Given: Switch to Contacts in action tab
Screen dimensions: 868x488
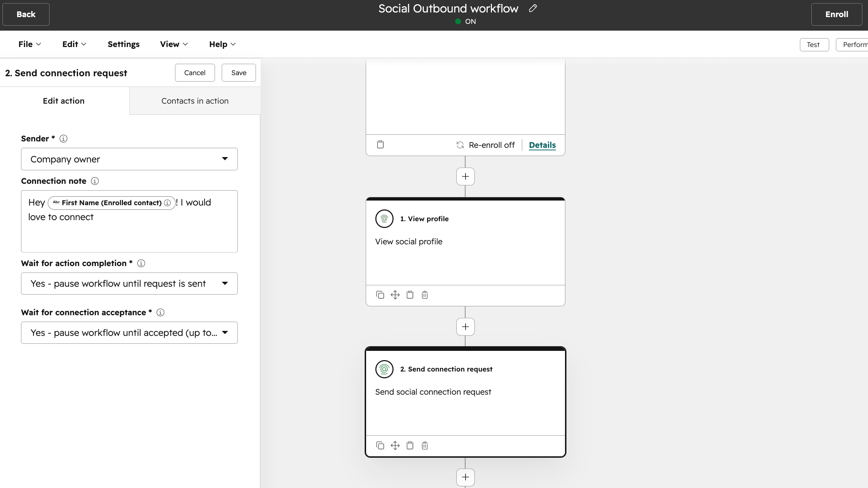Looking at the screenshot, I should click(195, 101).
